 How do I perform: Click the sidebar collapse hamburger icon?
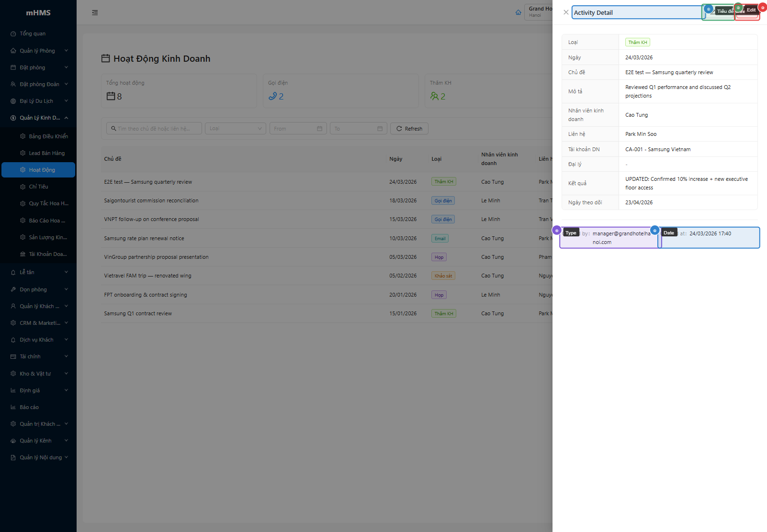click(95, 13)
